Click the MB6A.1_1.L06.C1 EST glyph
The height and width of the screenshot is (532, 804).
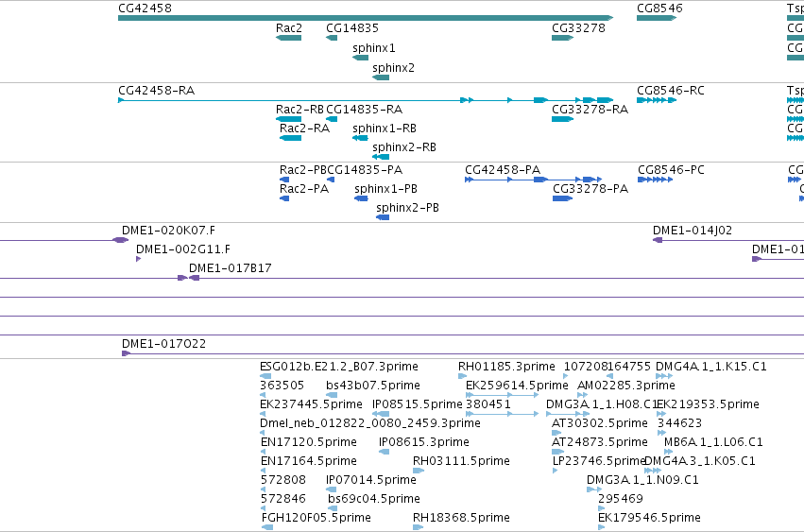coord(668,452)
